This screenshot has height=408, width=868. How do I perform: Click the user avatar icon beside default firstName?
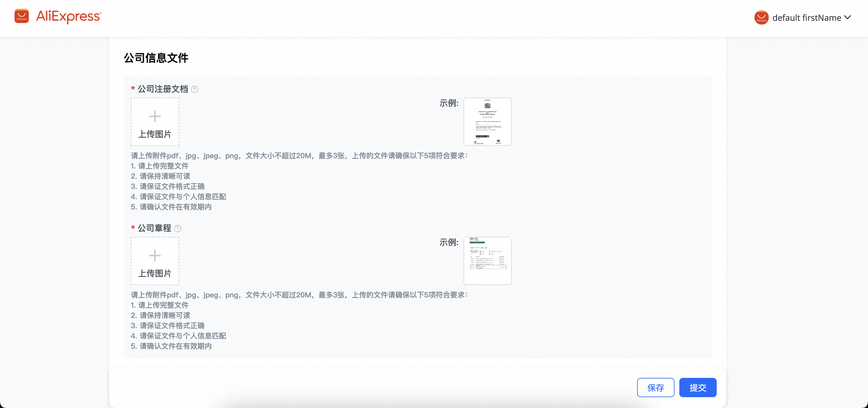pyautogui.click(x=761, y=17)
